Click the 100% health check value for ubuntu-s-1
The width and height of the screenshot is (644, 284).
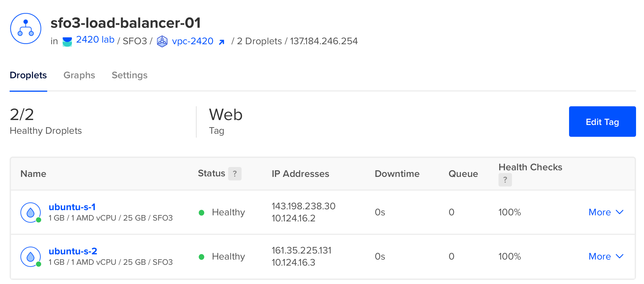click(509, 212)
